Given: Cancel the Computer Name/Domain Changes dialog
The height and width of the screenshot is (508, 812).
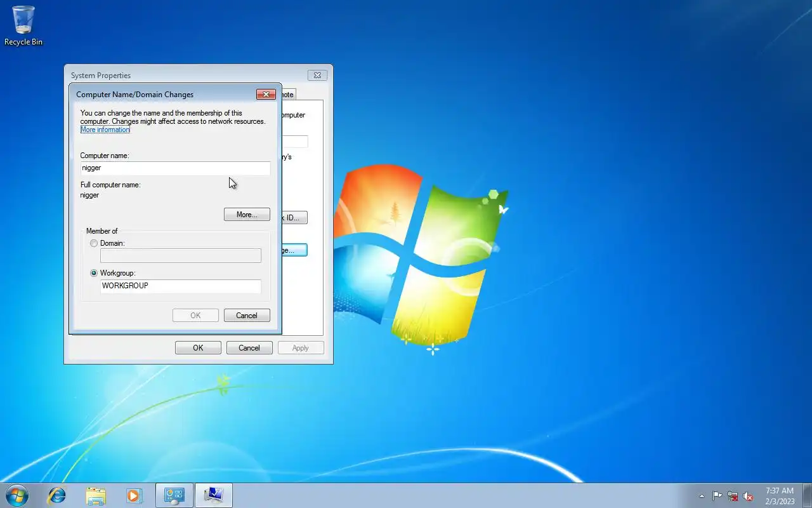Looking at the screenshot, I should 247,316.
